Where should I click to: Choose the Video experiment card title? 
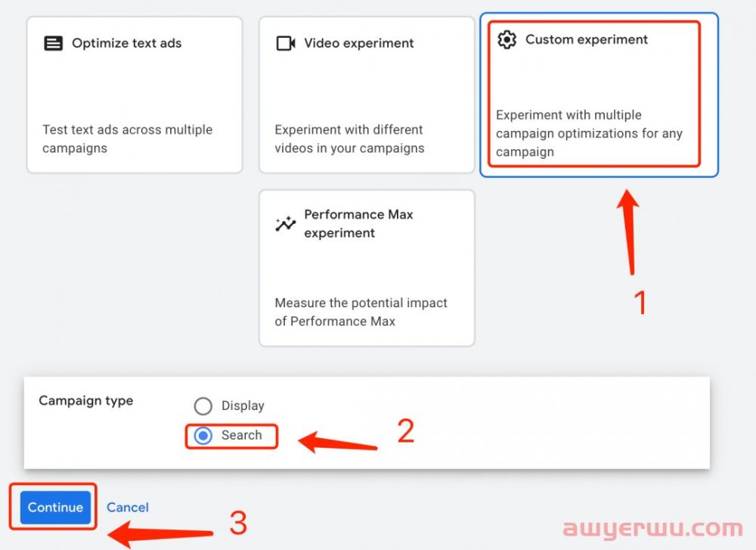[x=358, y=43]
